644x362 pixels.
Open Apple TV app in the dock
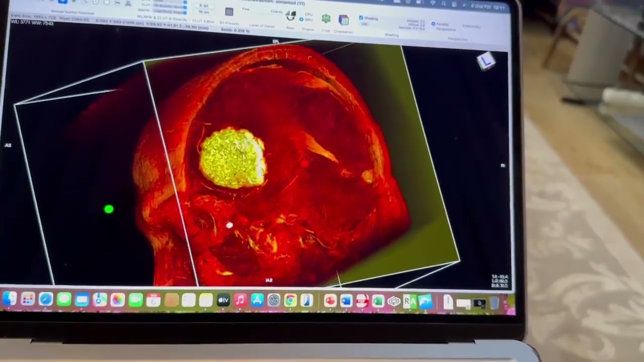point(223,300)
